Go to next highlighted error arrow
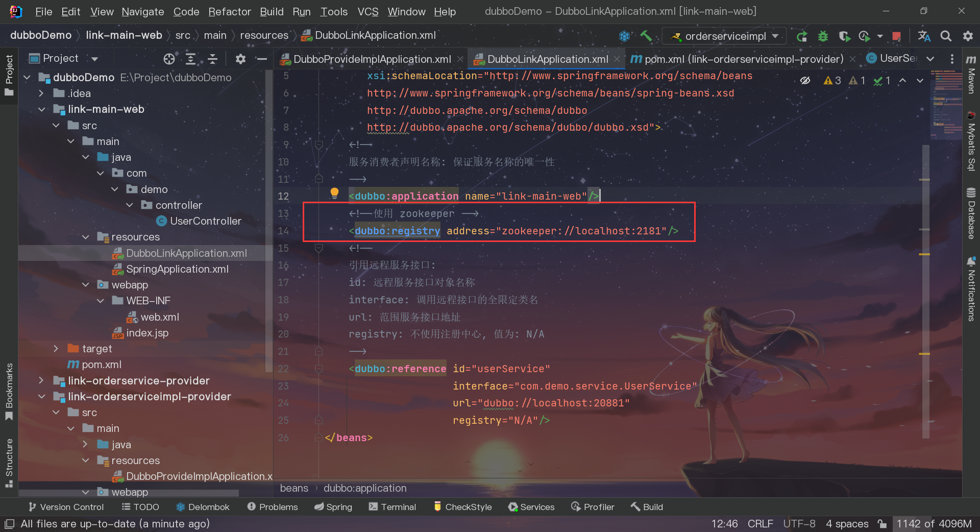Viewport: 980px width, 532px height. click(920, 81)
